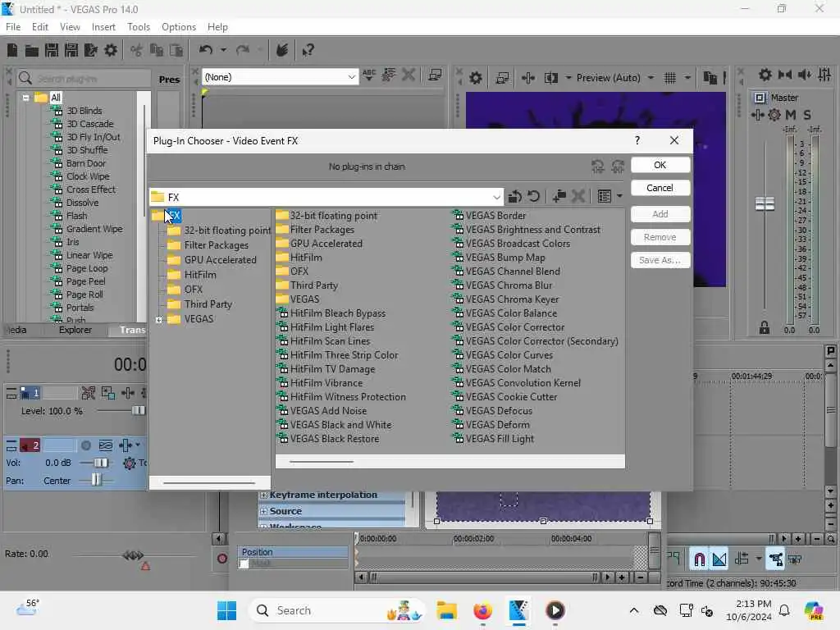Toggle the Mask checkbox in keyframe lane
Image resolution: width=840 pixels, height=630 pixels.
pos(244,564)
